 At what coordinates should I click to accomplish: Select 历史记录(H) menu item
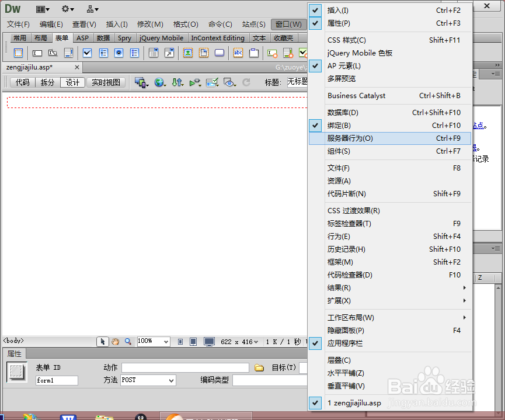point(390,249)
